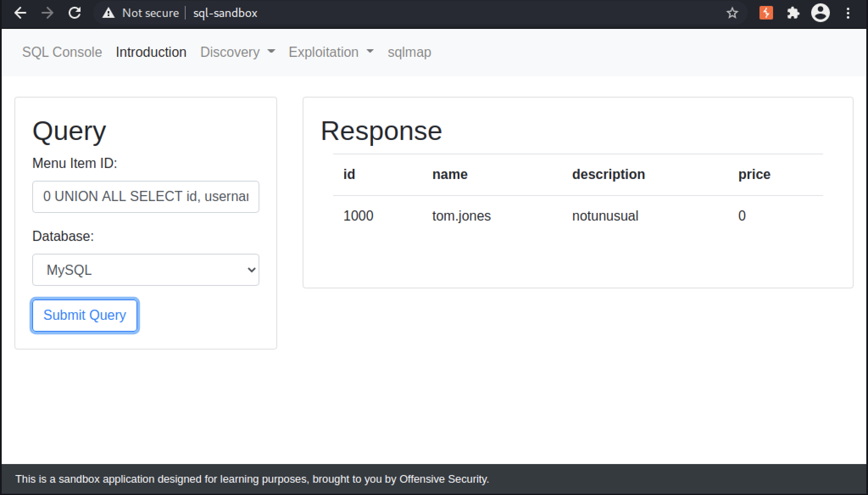868x495 pixels.
Task: Click the id column header
Action: 349,174
